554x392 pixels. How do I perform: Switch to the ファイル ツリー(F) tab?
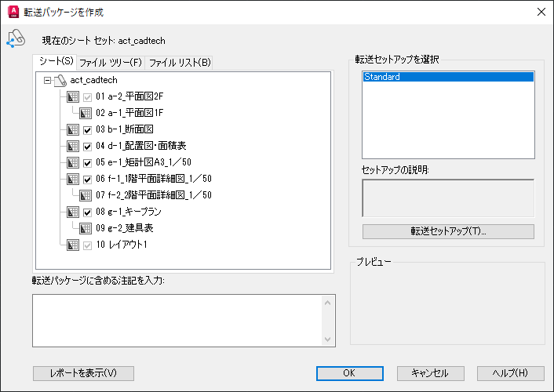(x=111, y=63)
